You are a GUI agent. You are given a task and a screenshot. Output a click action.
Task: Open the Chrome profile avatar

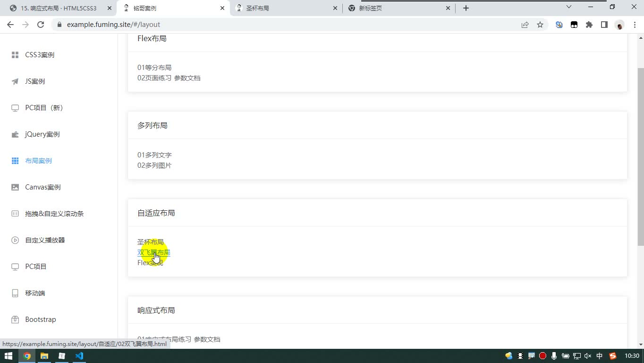619,25
